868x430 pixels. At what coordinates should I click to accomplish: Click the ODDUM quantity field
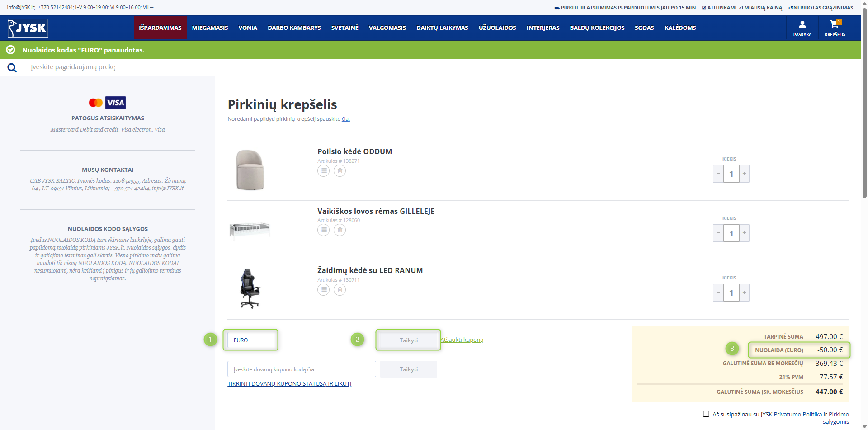point(731,174)
